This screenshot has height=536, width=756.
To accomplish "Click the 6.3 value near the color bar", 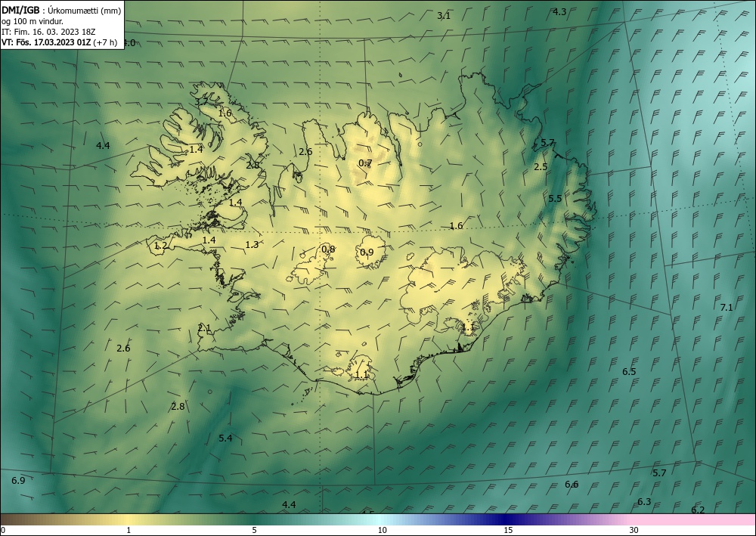I will pyautogui.click(x=644, y=502).
